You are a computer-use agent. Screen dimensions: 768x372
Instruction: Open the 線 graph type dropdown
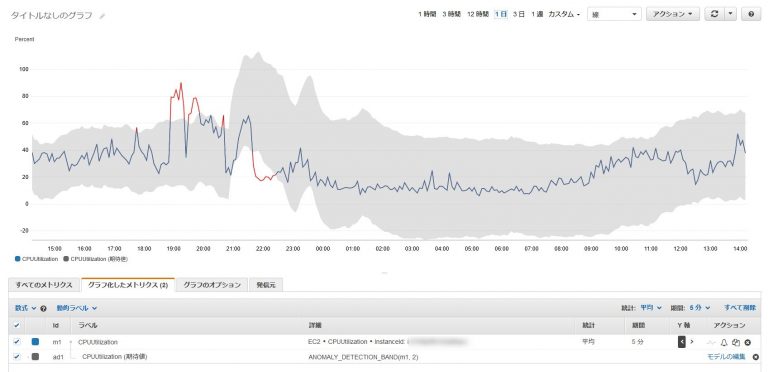(614, 14)
